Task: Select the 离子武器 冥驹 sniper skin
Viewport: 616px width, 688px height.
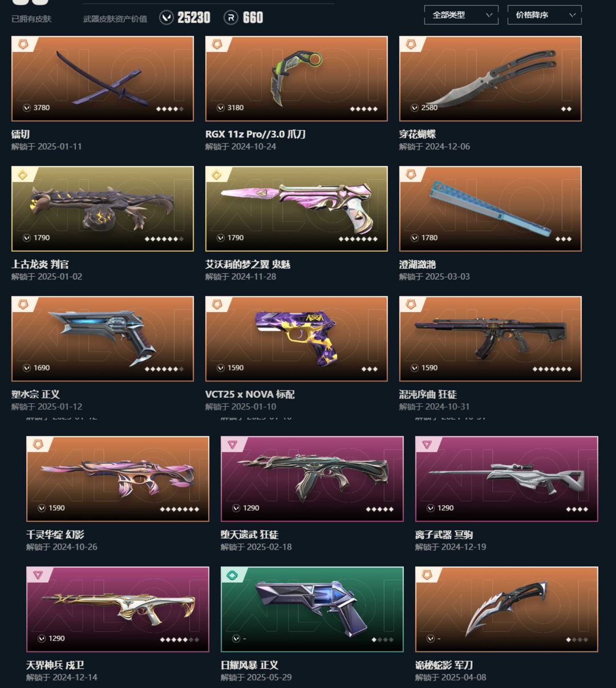Action: tap(506, 479)
